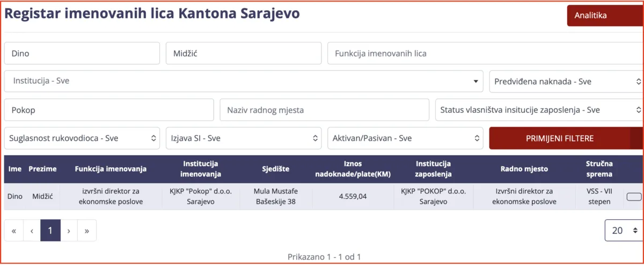Open Izjava SI - Sve dropdown
The height and width of the screenshot is (265, 644).
244,138
